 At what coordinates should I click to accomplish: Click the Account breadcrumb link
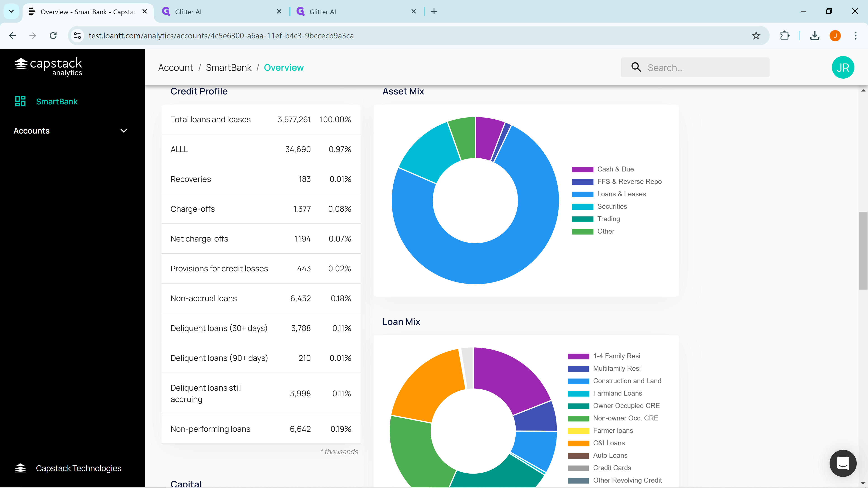pyautogui.click(x=176, y=68)
